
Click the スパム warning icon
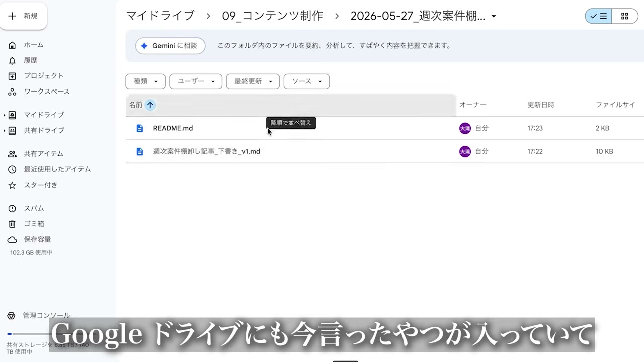point(12,209)
